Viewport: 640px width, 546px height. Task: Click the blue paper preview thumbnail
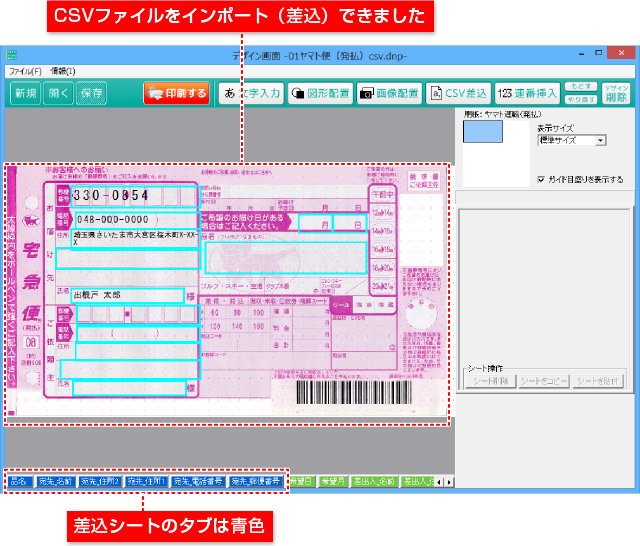[483, 131]
